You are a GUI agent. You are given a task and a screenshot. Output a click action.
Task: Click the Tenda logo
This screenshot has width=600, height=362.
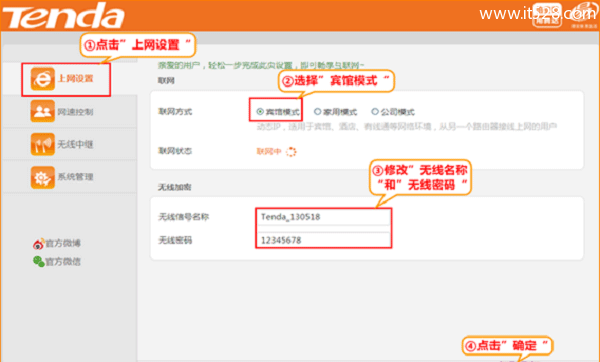(64, 16)
